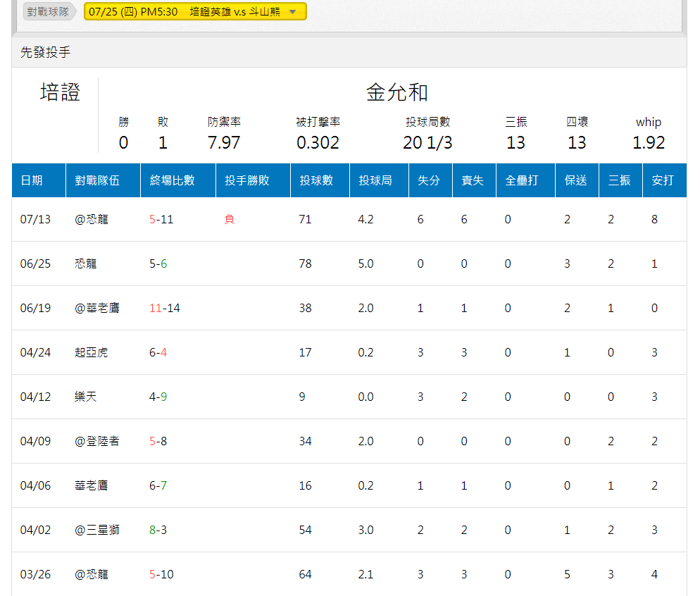Click team name 培證
Viewport: 700px width, 596px height.
(60, 92)
